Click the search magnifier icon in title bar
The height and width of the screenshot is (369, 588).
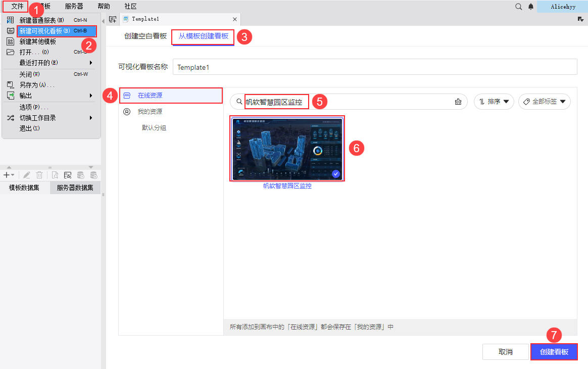tap(519, 7)
